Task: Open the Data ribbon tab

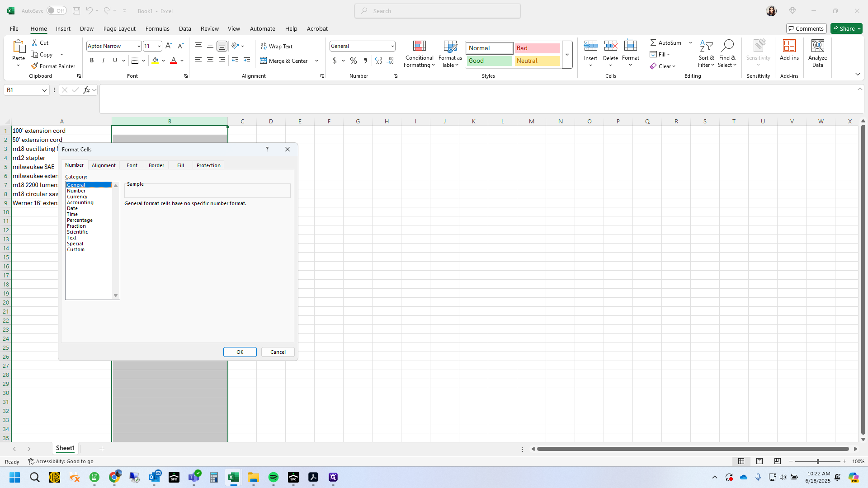Action: click(185, 28)
